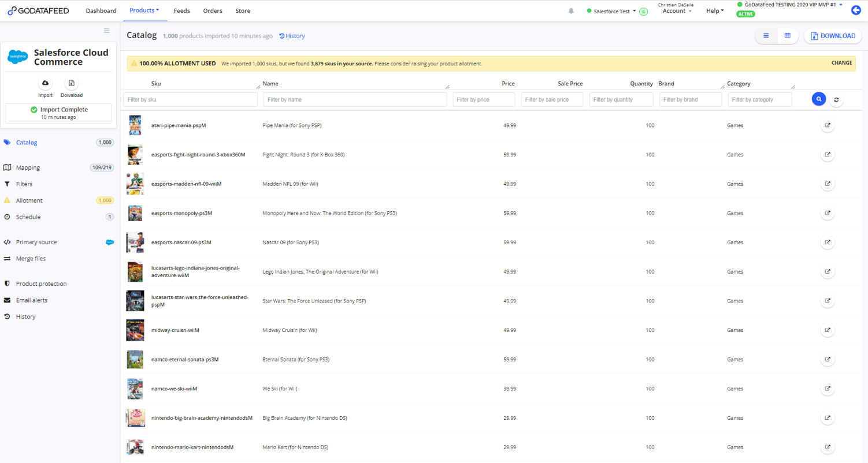Image resolution: width=868 pixels, height=463 pixels.
Task: Focus the Filter by sale price field
Action: click(552, 100)
